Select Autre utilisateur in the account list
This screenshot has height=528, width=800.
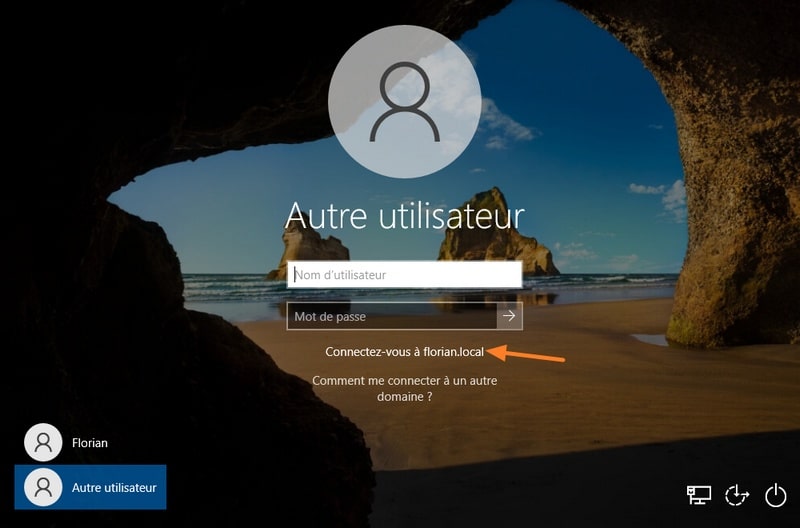click(x=90, y=487)
